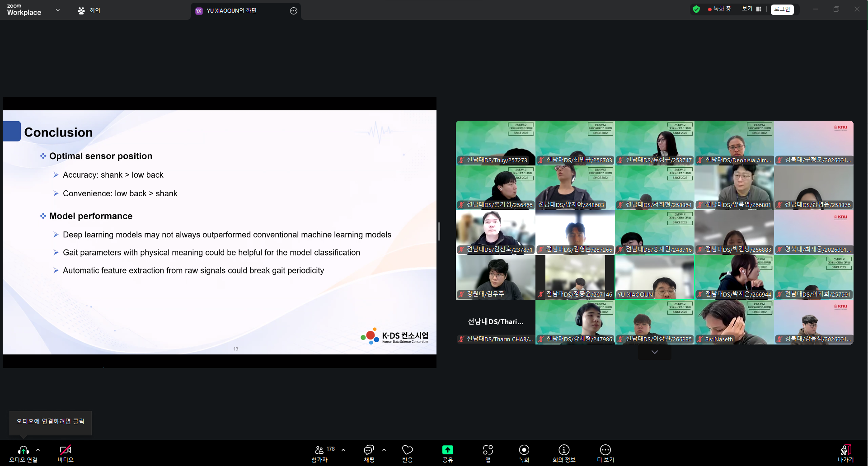Open the participants panel

point(319,450)
